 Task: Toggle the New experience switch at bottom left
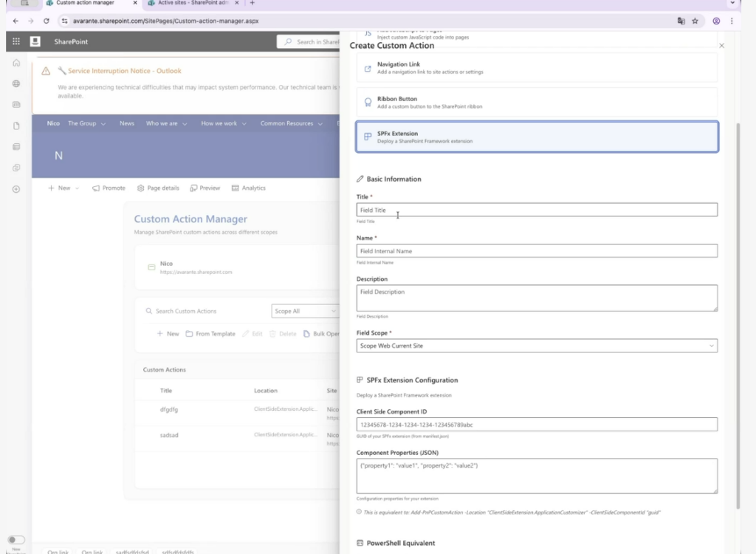tap(16, 540)
